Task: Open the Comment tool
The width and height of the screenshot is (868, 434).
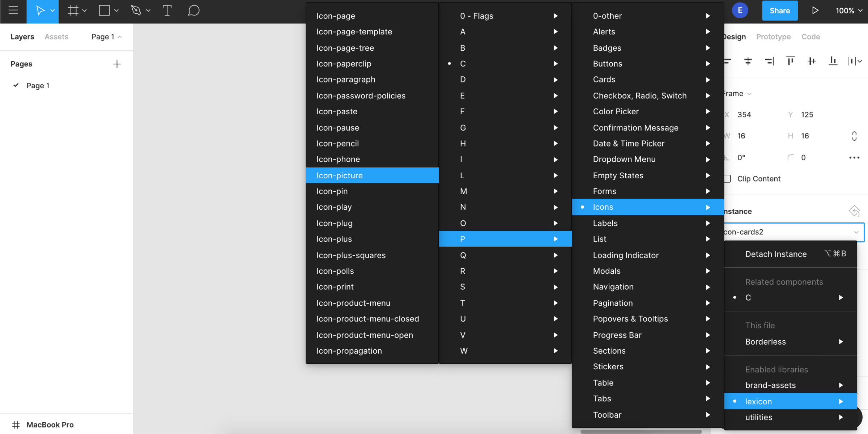Action: pyautogui.click(x=193, y=10)
